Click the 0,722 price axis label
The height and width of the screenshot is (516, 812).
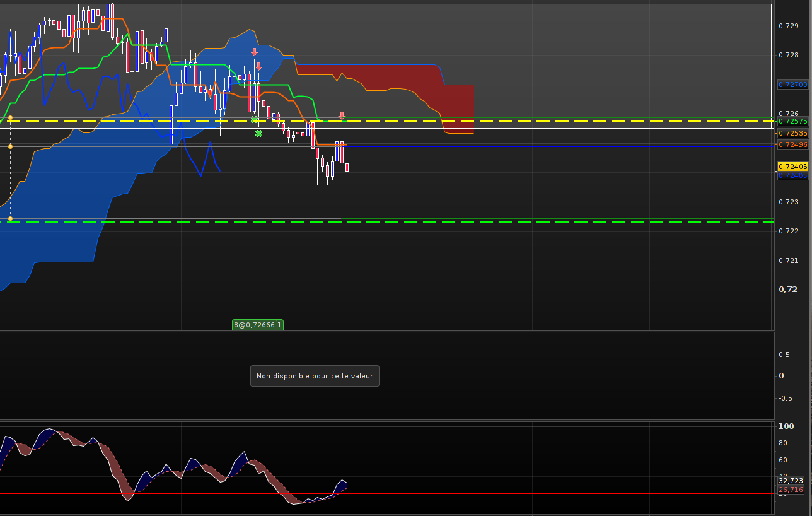[789, 231]
